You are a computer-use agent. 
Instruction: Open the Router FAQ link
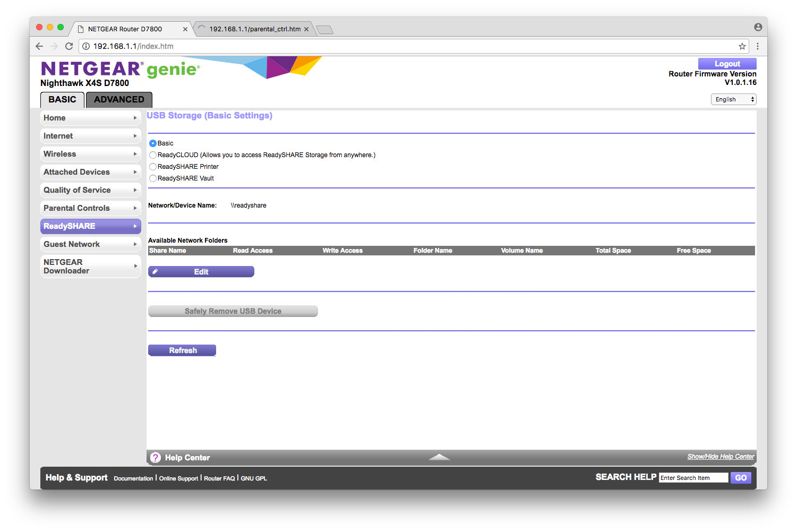219,478
